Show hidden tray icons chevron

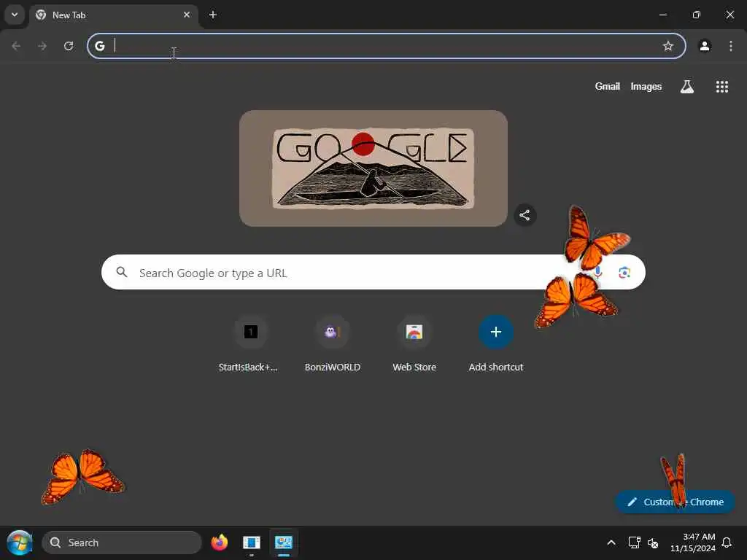tap(611, 542)
